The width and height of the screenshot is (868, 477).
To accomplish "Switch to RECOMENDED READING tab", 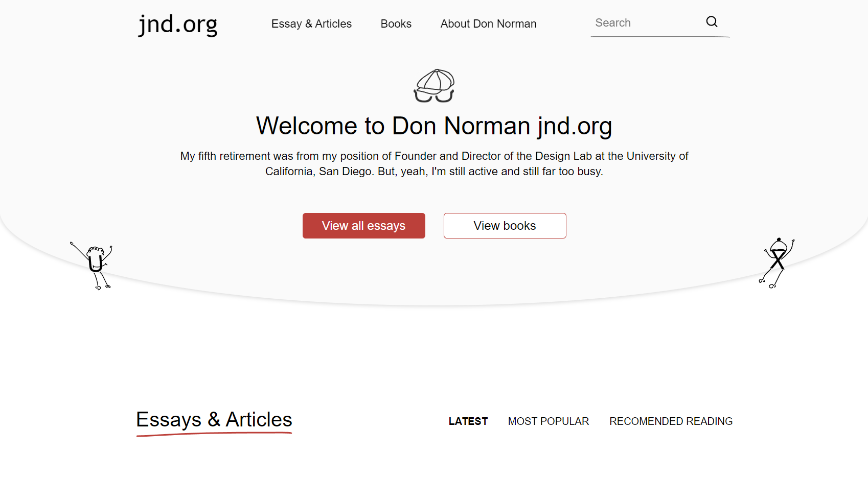I will point(671,421).
